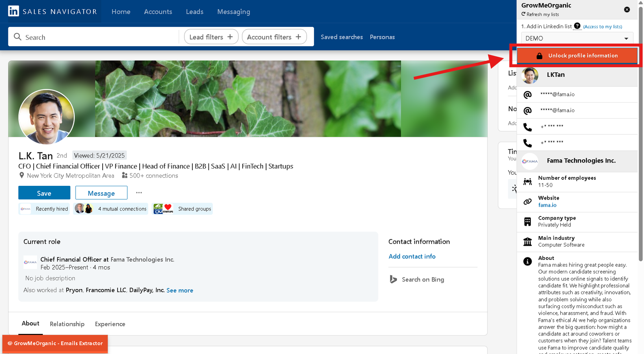The height and width of the screenshot is (354, 644).
Task: Click the Company type building icon
Action: pos(527,222)
